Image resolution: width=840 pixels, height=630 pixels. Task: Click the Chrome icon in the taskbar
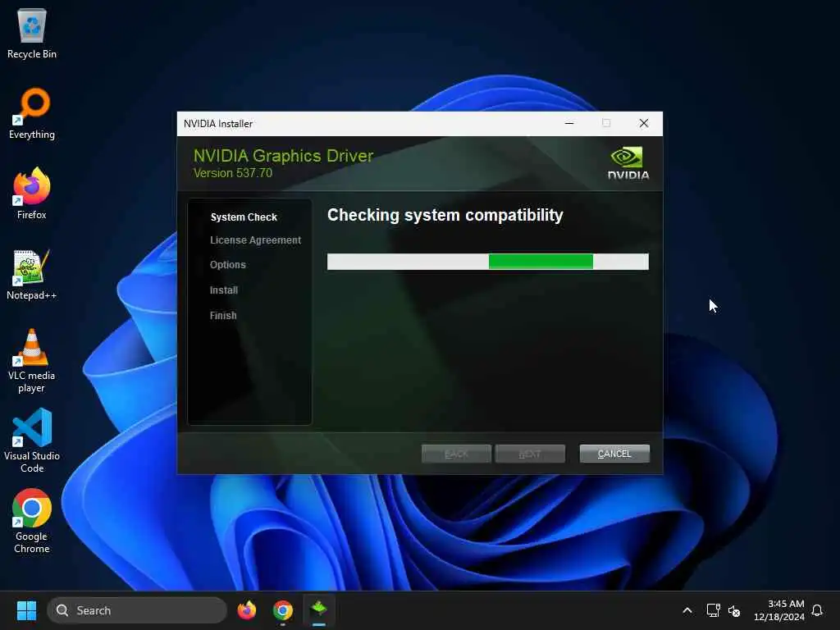(283, 610)
